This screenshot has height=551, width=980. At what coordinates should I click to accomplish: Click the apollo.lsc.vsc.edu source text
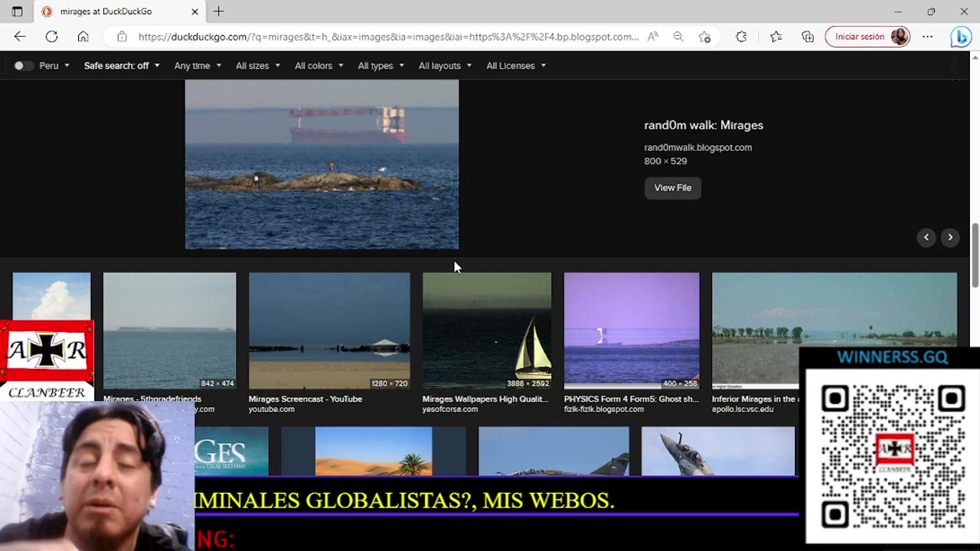click(743, 409)
